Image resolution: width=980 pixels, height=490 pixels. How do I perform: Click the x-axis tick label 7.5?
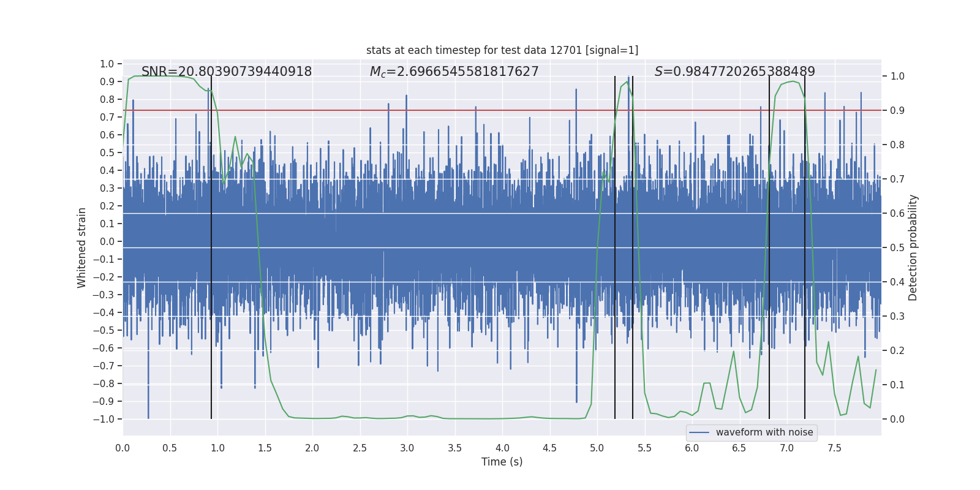click(834, 448)
